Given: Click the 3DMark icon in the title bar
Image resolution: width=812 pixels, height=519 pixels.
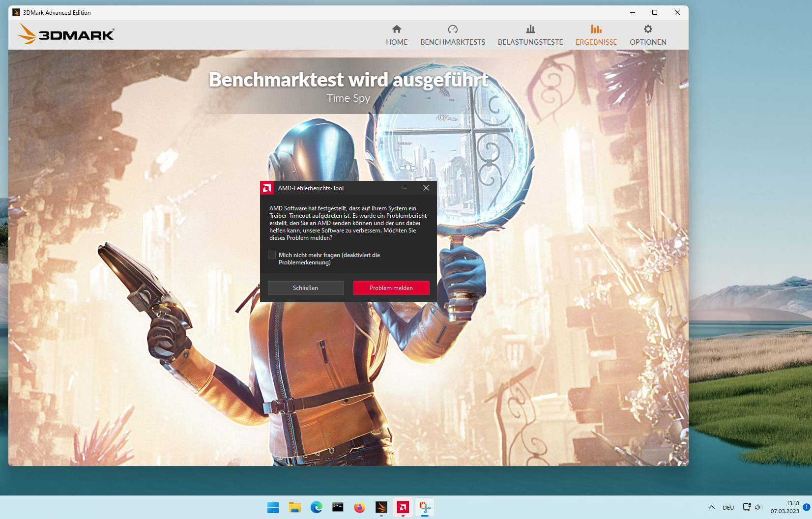Looking at the screenshot, I should coord(16,12).
